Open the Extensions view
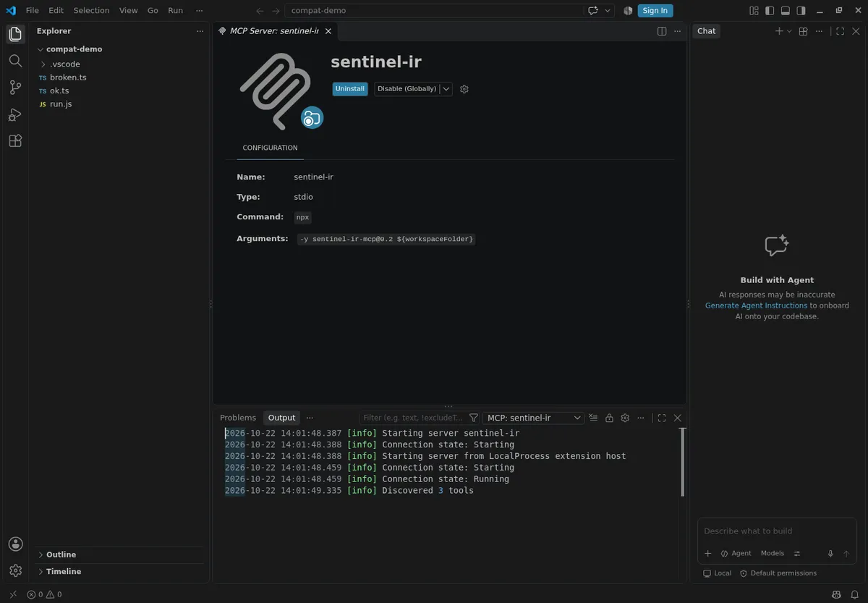868x603 pixels. pos(15,141)
